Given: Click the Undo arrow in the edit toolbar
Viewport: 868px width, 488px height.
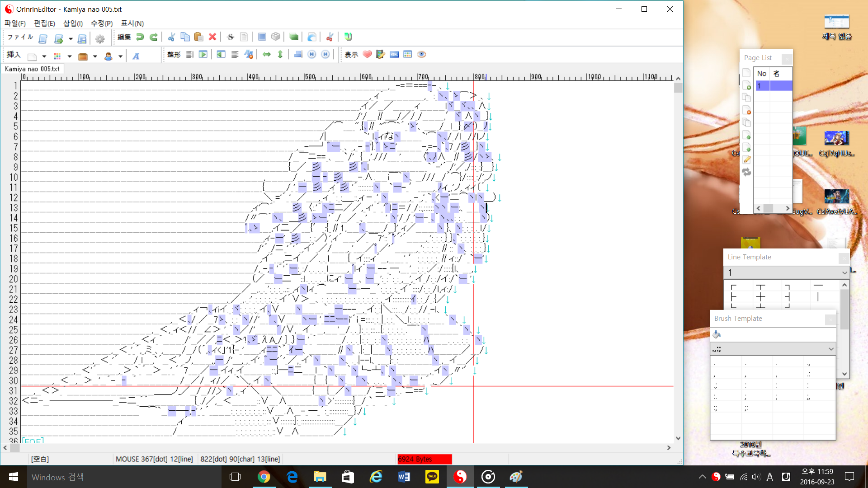Looking at the screenshot, I should 140,37.
